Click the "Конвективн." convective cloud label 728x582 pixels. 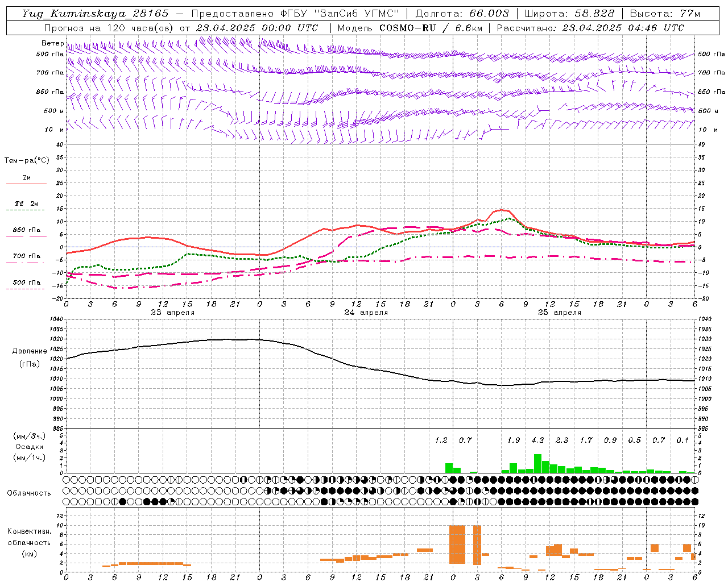[x=29, y=531]
